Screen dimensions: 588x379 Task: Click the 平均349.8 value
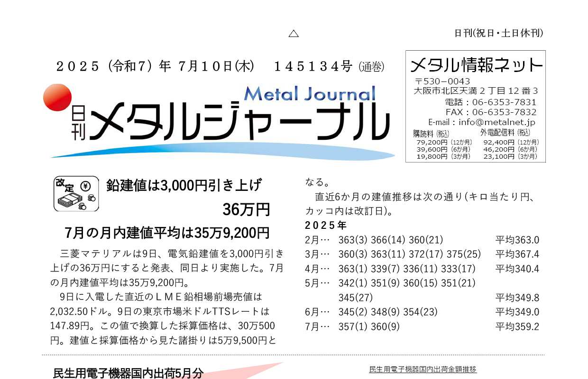[x=517, y=298]
